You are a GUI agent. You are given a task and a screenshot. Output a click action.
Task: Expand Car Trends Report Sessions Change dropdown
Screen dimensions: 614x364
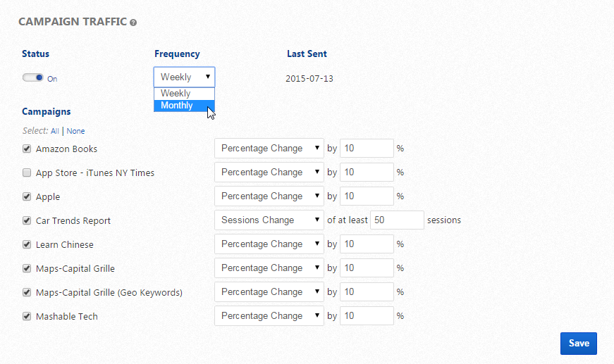point(269,220)
